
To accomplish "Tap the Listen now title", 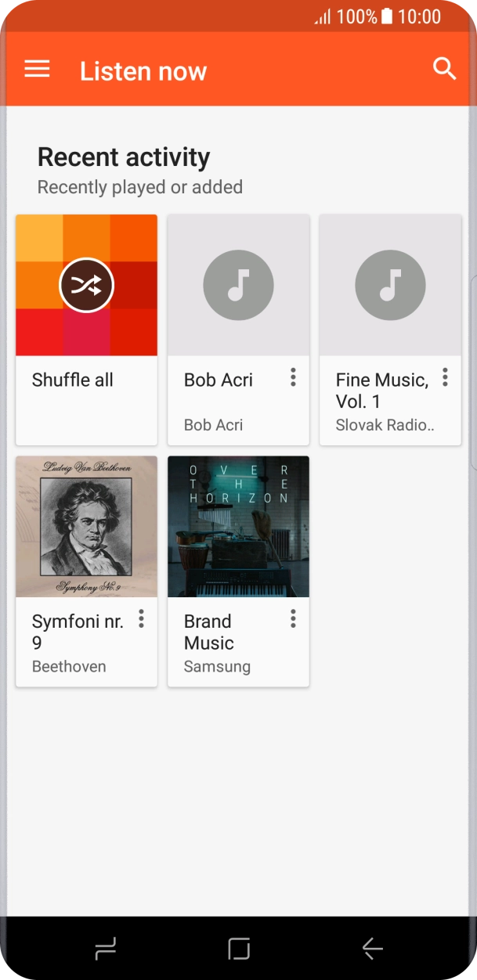I will coord(143,71).
